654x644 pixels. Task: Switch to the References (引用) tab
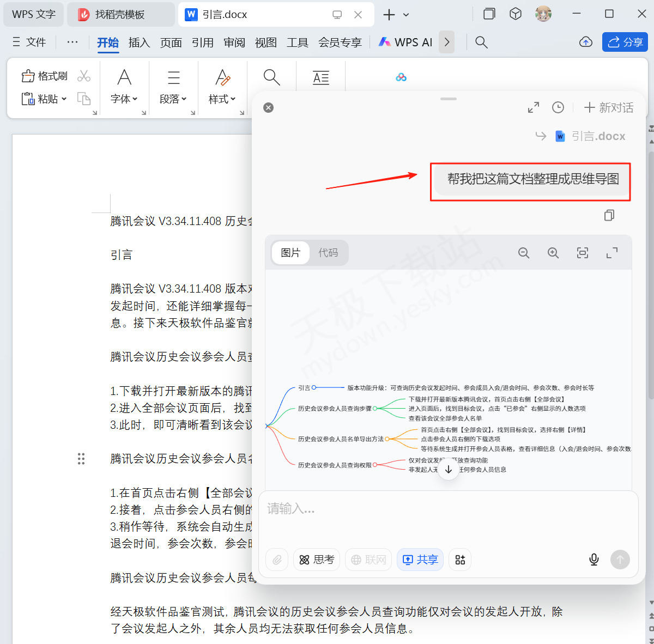coord(203,42)
